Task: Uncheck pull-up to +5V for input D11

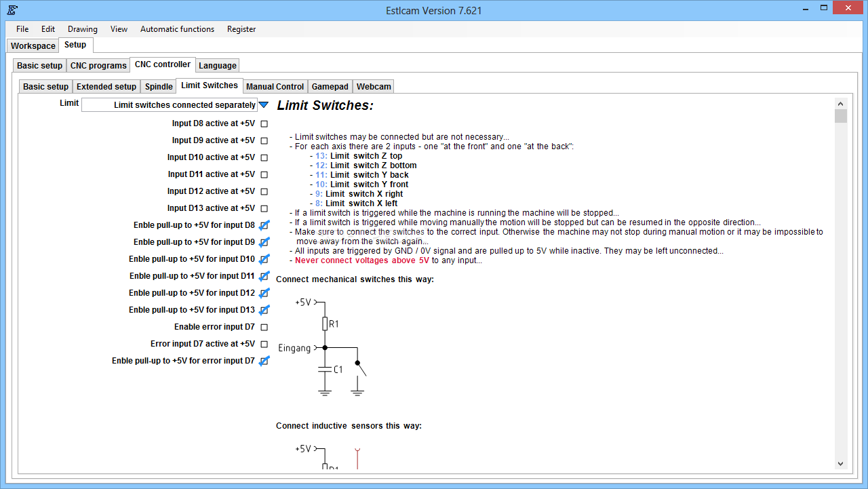Action: click(x=264, y=276)
